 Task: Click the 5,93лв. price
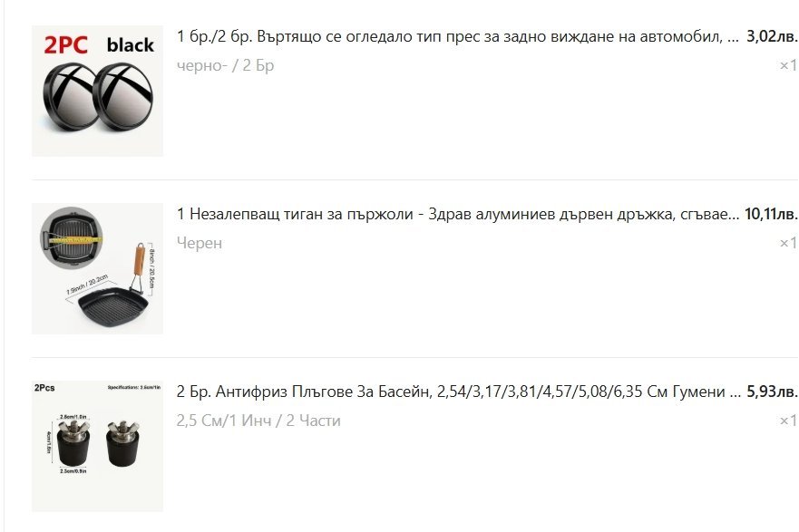pos(772,392)
